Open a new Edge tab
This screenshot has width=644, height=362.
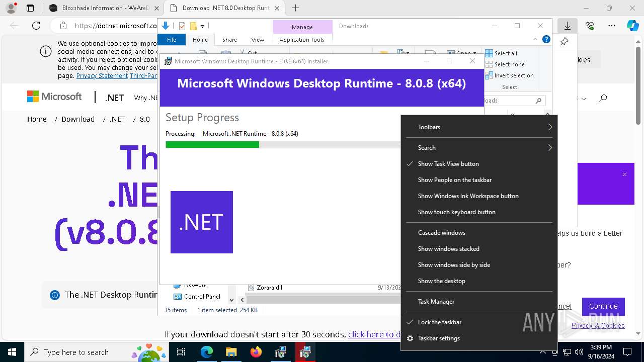tap(296, 8)
